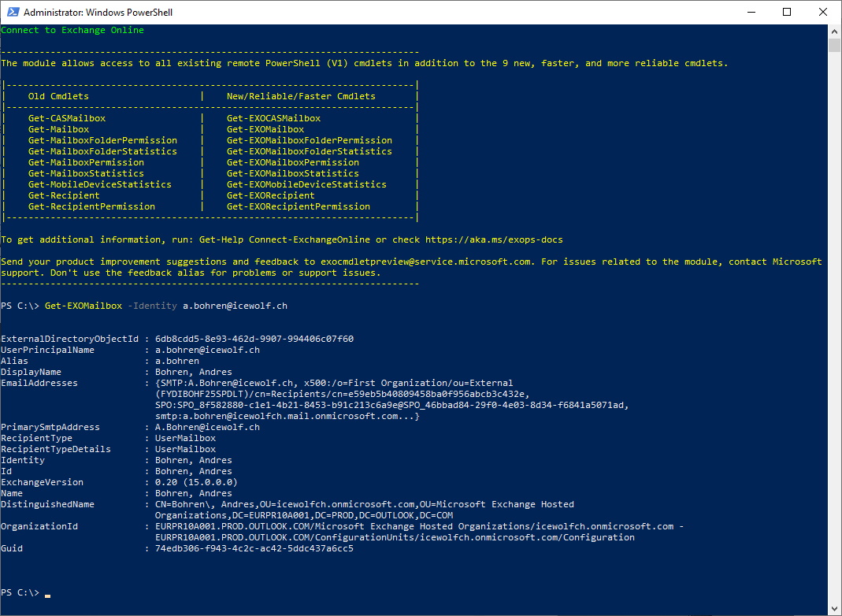
Task: Select 'Get-MobileDeviceStatistics' in the Old Cmdlets column
Action: 100,184
